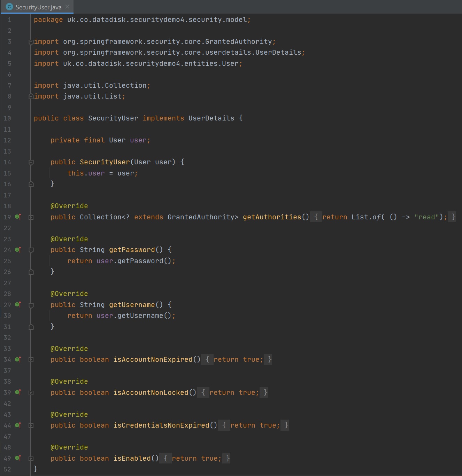Click the override marker next to isAccountNonExpired
The height and width of the screenshot is (476, 462).
pos(18,359)
